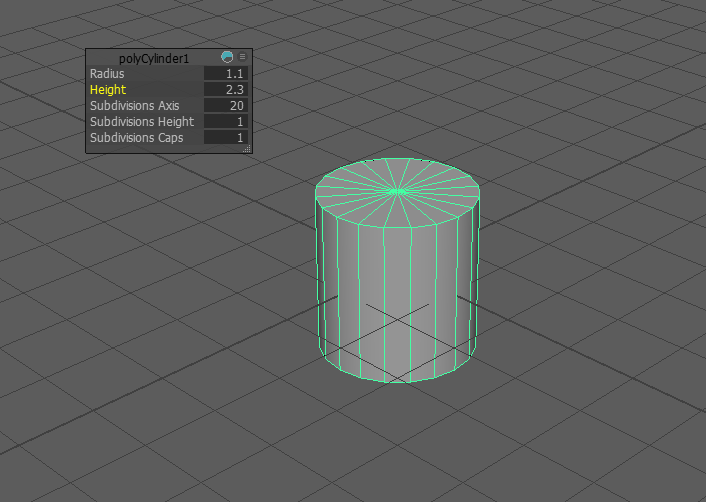Select the Radius attribute label
The image size is (706, 502).
click(x=107, y=73)
